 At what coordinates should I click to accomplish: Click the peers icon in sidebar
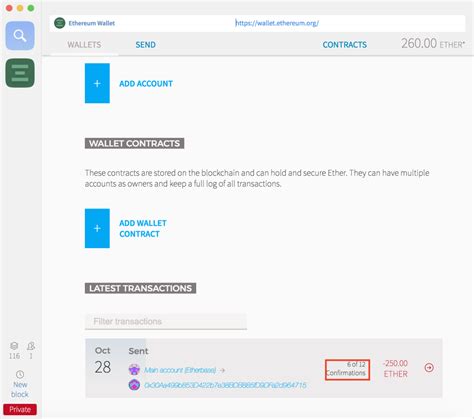pyautogui.click(x=31, y=346)
